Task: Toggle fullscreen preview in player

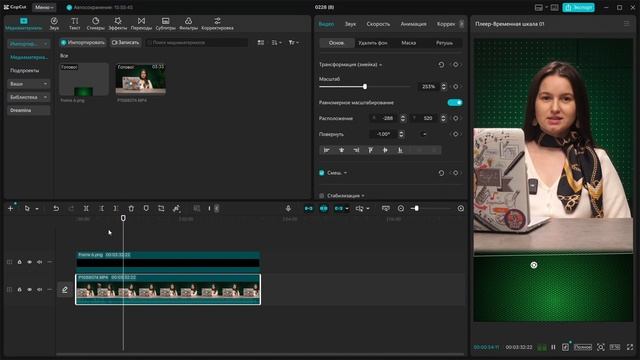Action: [630, 347]
